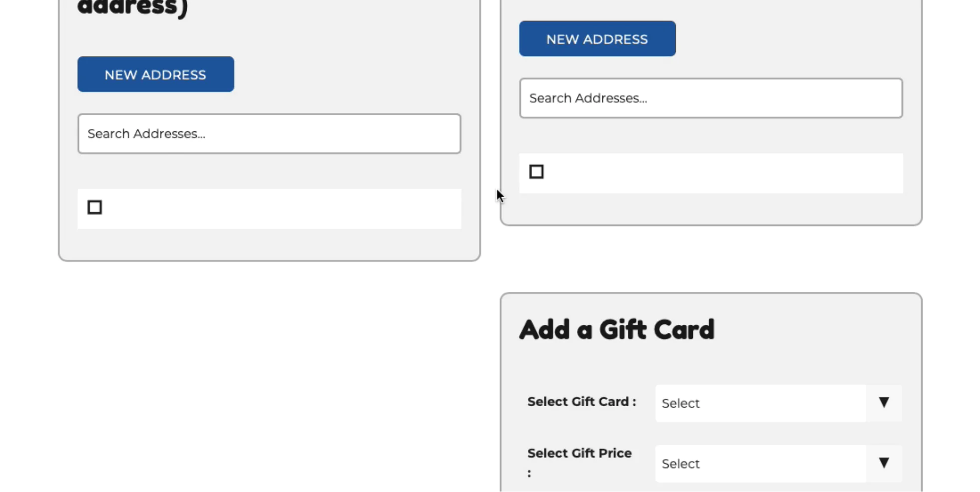
Task: Click the gray background beside NEW ADDRESS under "address)"
Action: tap(350, 74)
